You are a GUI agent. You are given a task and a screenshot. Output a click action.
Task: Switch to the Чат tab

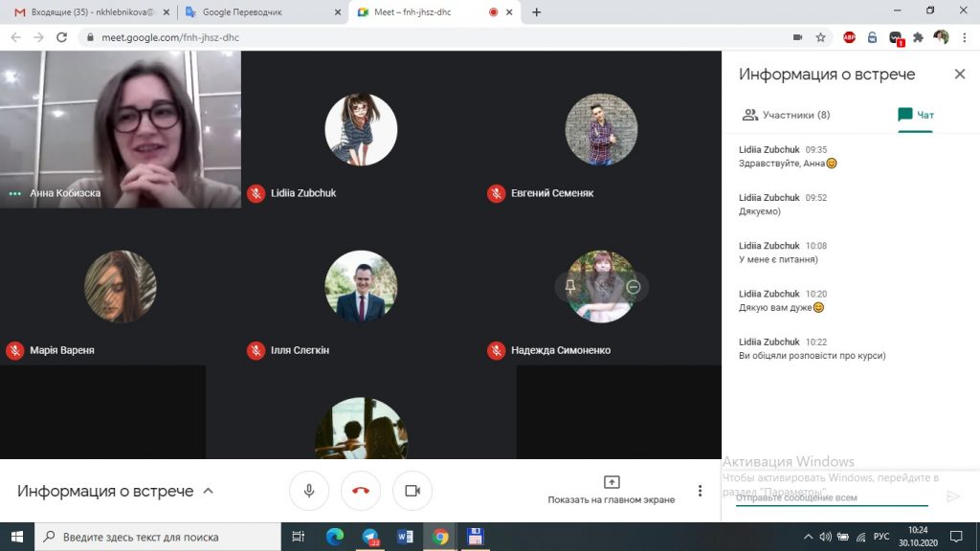(915, 115)
